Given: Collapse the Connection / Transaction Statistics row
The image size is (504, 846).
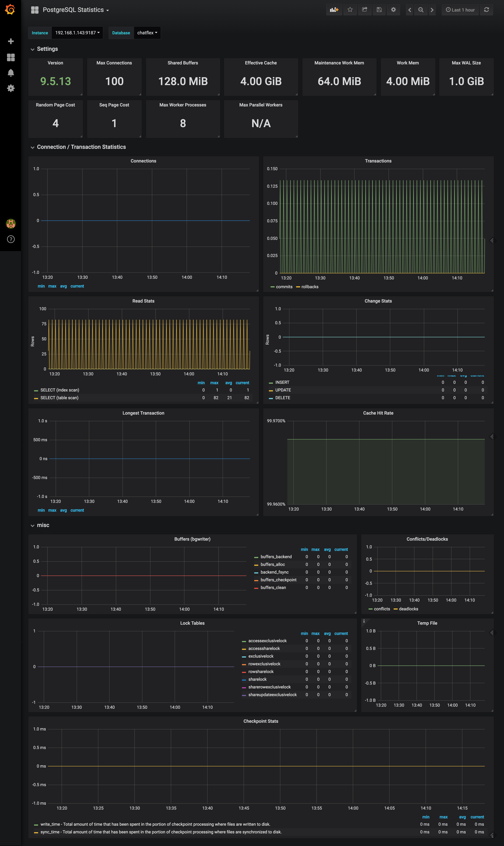Looking at the screenshot, I should pyautogui.click(x=81, y=147).
